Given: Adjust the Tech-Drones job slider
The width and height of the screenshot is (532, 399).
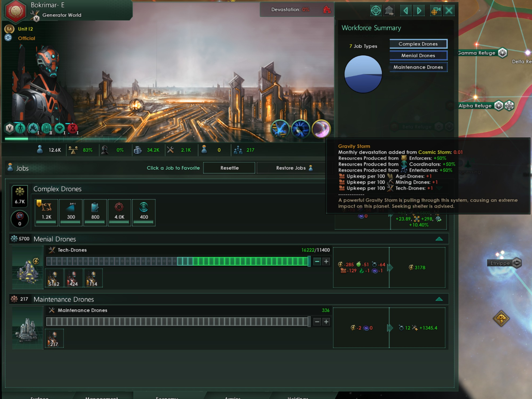Looking at the screenshot, I should (x=178, y=262).
